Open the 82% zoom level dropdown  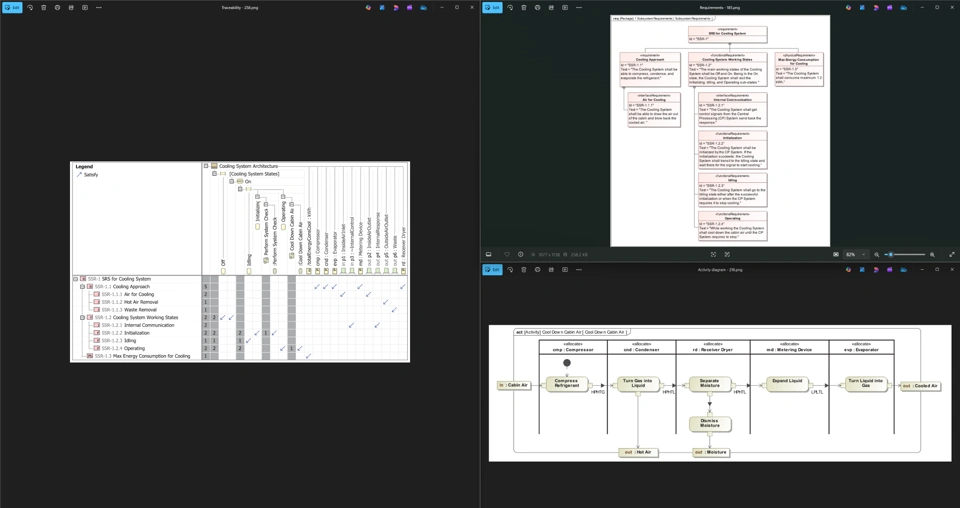856,255
